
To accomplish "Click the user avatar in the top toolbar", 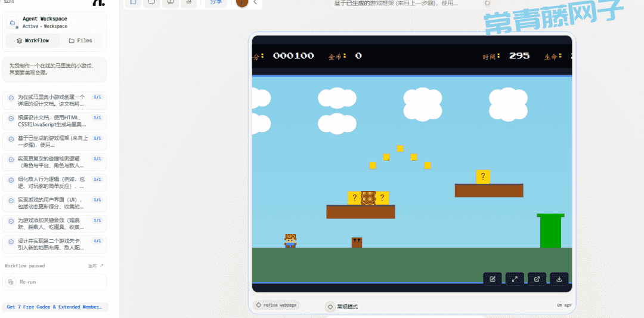I will tap(242, 2).
